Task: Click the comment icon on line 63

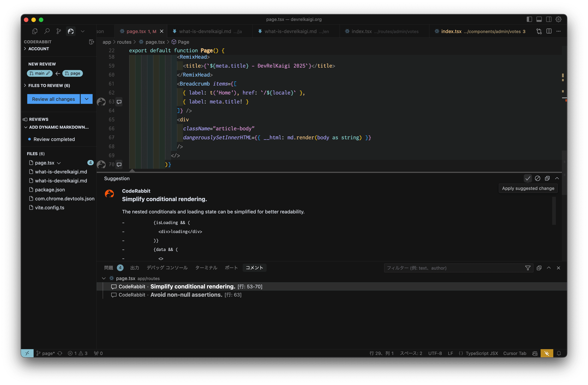Action: point(119,102)
